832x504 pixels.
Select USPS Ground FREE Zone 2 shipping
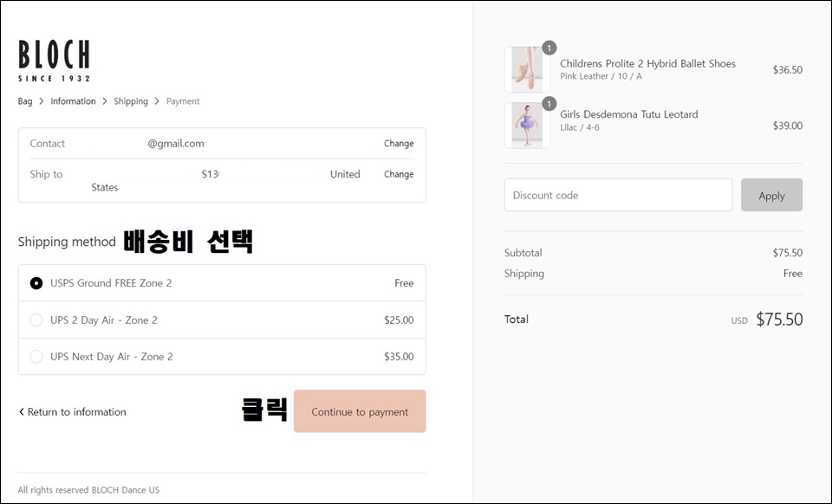(36, 283)
